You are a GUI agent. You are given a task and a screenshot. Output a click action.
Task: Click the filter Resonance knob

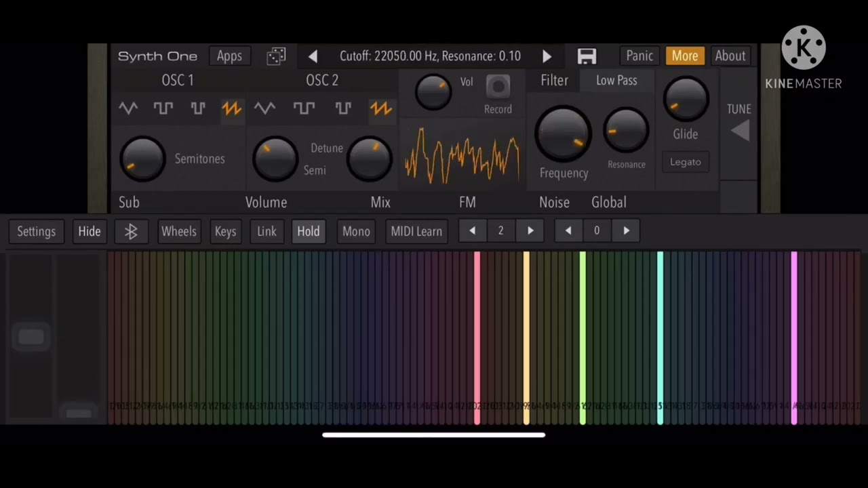(x=626, y=130)
